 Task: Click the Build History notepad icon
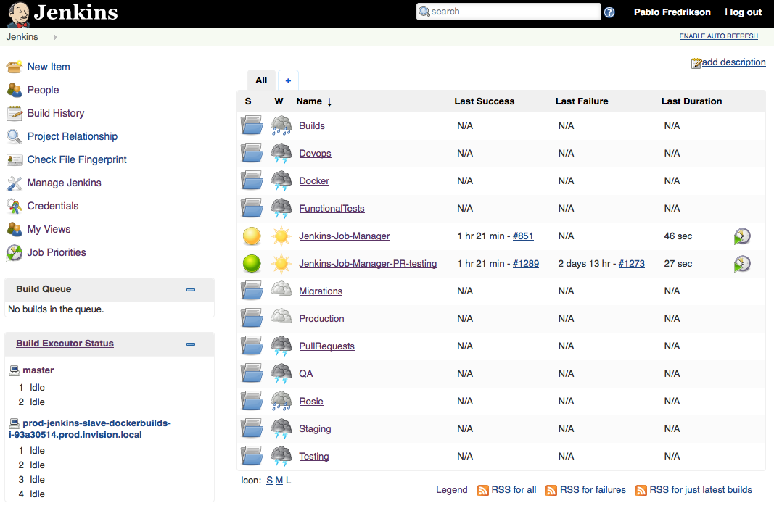[15, 113]
